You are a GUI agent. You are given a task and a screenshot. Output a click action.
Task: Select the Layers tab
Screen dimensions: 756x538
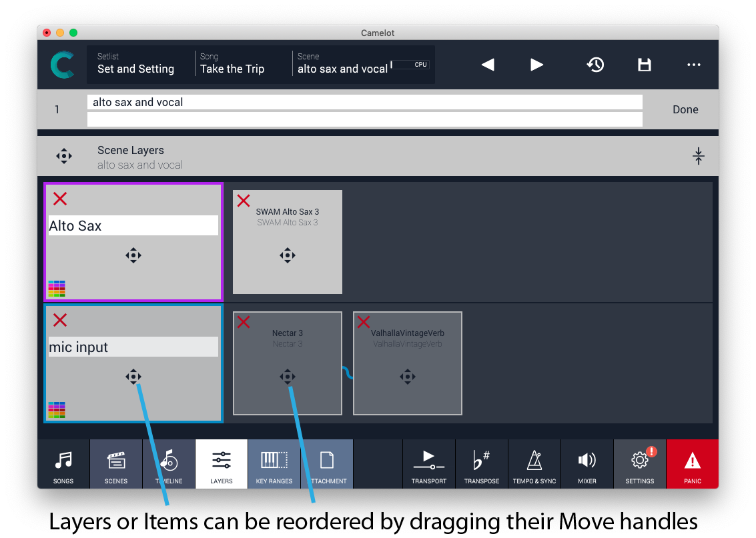[222, 464]
